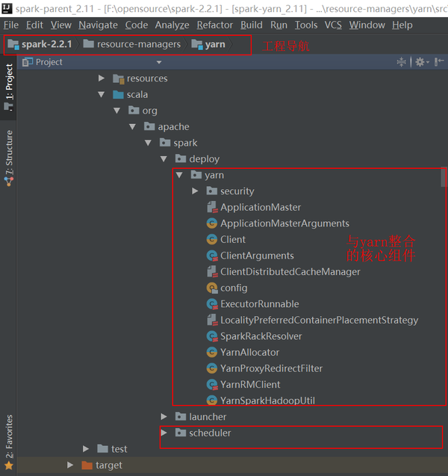Expand the security package arrow
The width and height of the screenshot is (448, 476).
click(195, 191)
